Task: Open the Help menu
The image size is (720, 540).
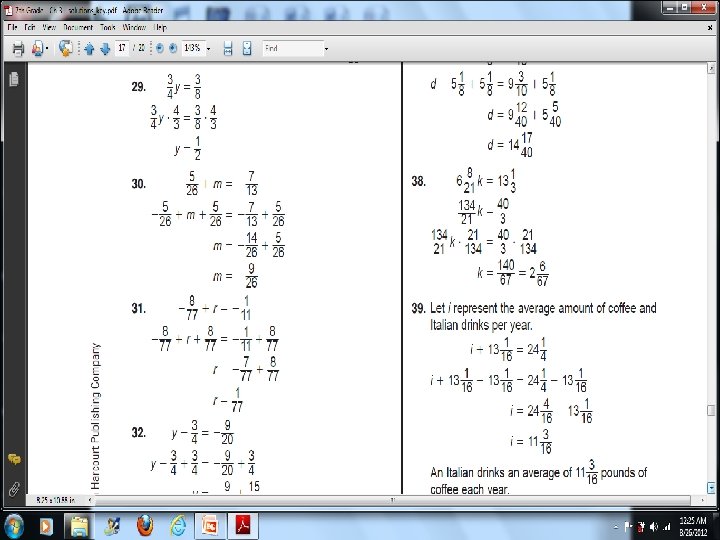Action: coord(160,28)
